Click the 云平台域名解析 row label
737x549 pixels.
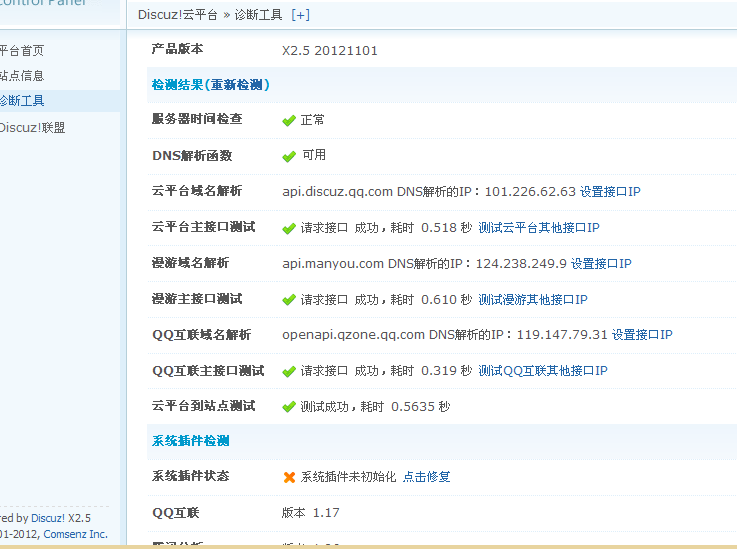pyautogui.click(x=197, y=191)
